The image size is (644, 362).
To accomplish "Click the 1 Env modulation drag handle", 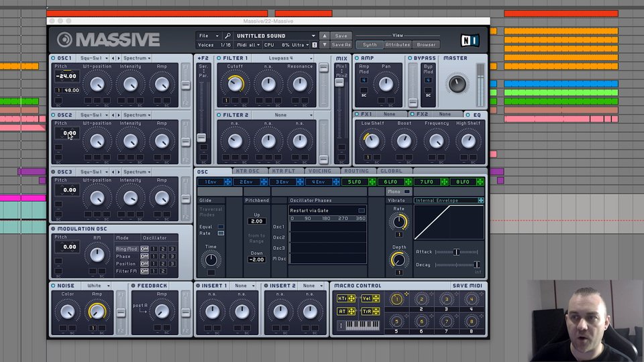I will coord(227,182).
